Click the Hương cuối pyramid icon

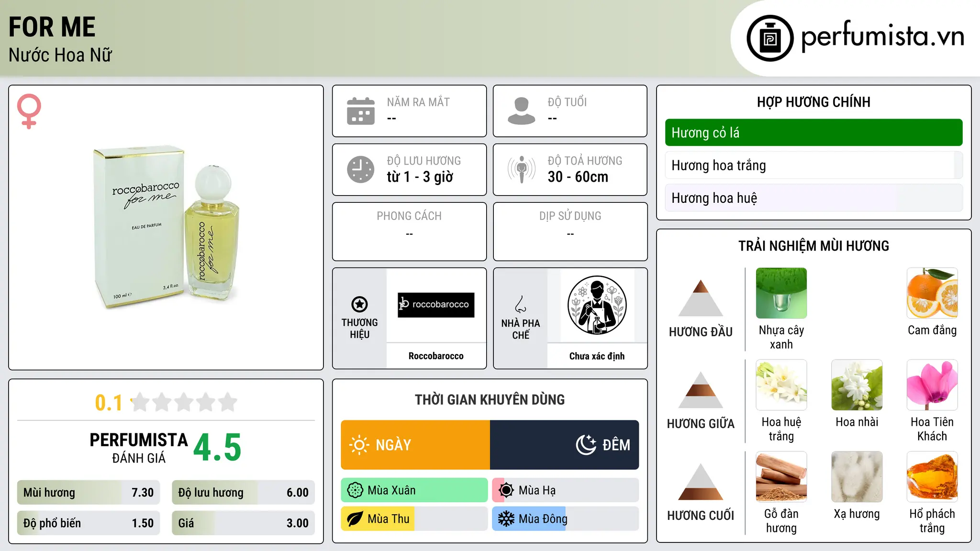tap(701, 482)
